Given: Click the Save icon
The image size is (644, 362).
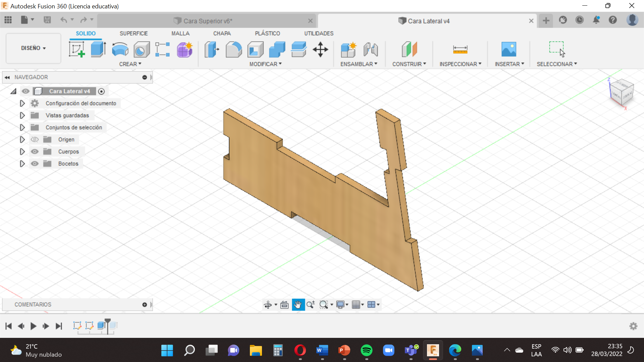Looking at the screenshot, I should 47,20.
